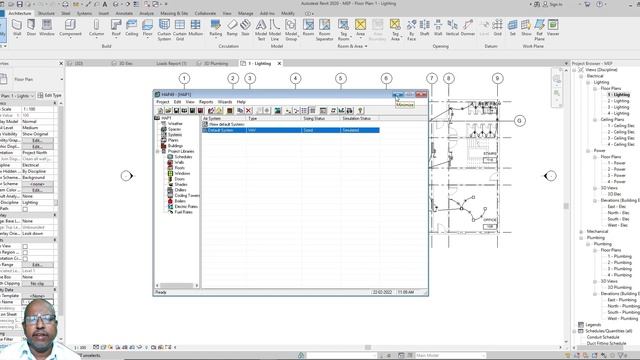Select the Ramp tool
This screenshot has height=360, width=640.
232,28
